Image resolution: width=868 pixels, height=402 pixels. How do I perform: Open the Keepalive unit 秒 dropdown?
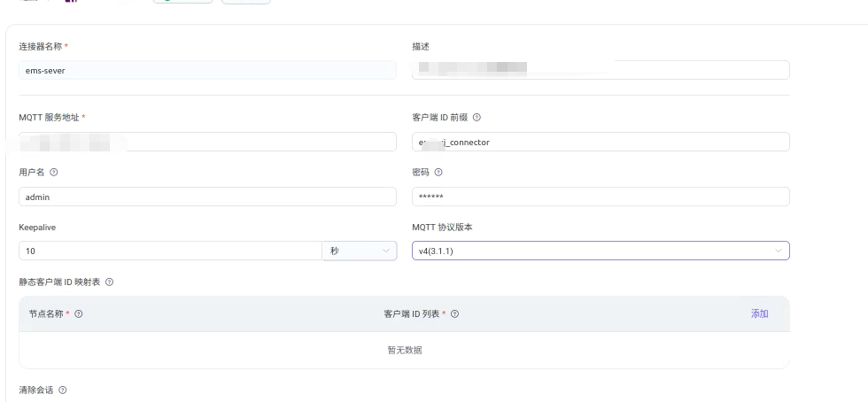(359, 251)
